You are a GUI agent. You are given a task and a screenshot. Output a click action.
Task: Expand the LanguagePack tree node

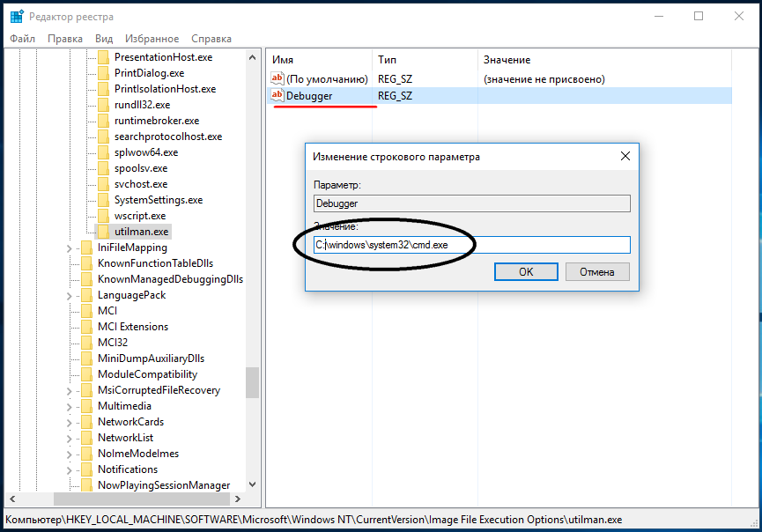click(x=69, y=296)
